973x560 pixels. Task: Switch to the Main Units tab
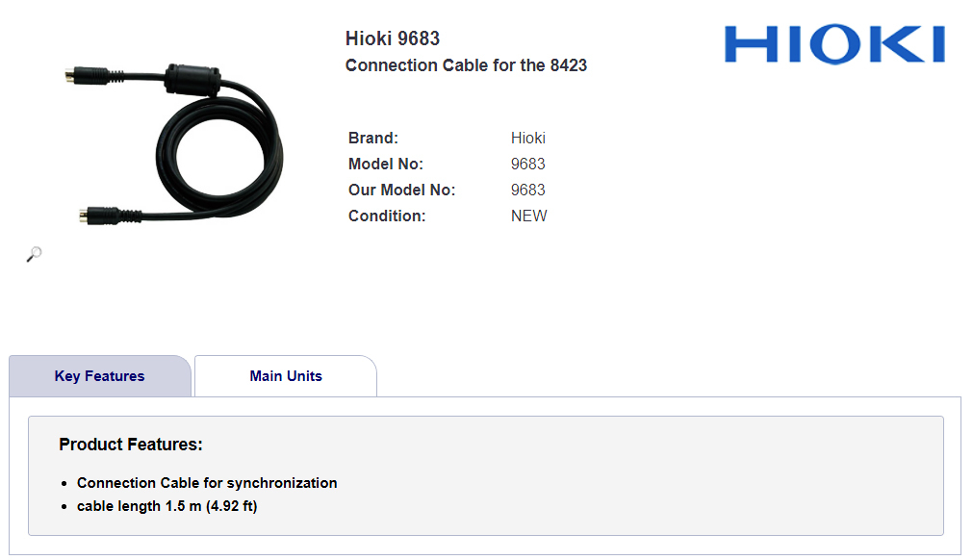click(x=286, y=376)
